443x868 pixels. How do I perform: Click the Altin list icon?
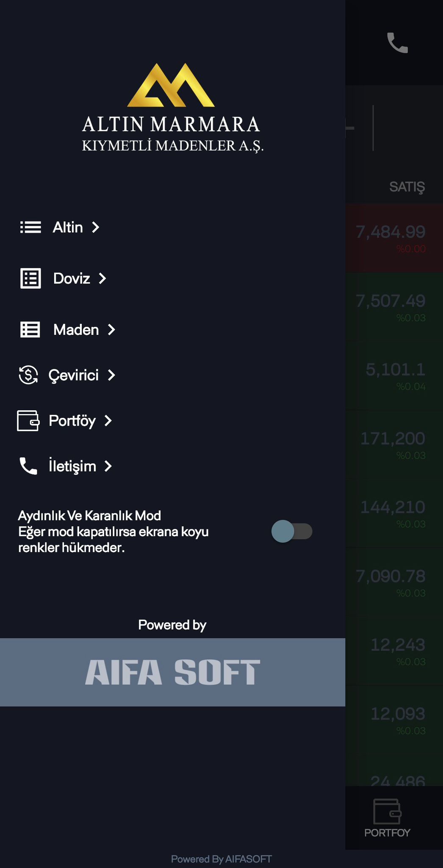30,228
